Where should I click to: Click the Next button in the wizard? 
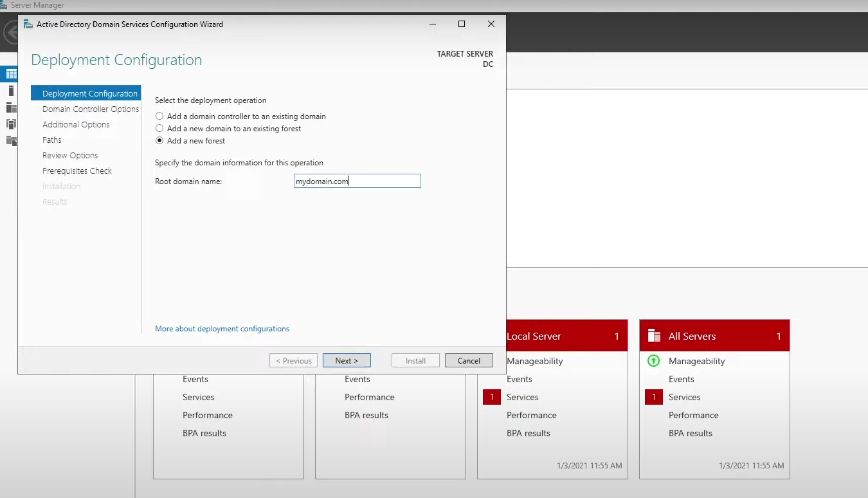[347, 360]
